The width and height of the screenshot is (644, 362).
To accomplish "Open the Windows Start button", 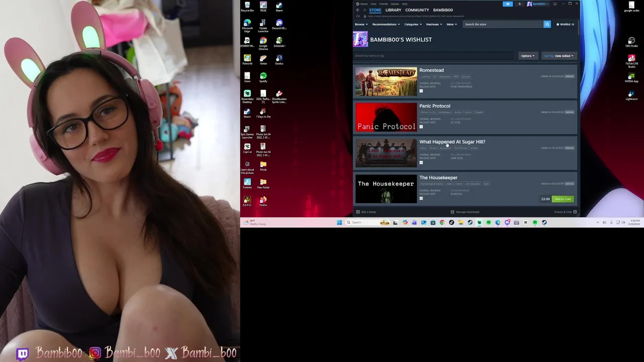I will click(x=339, y=222).
